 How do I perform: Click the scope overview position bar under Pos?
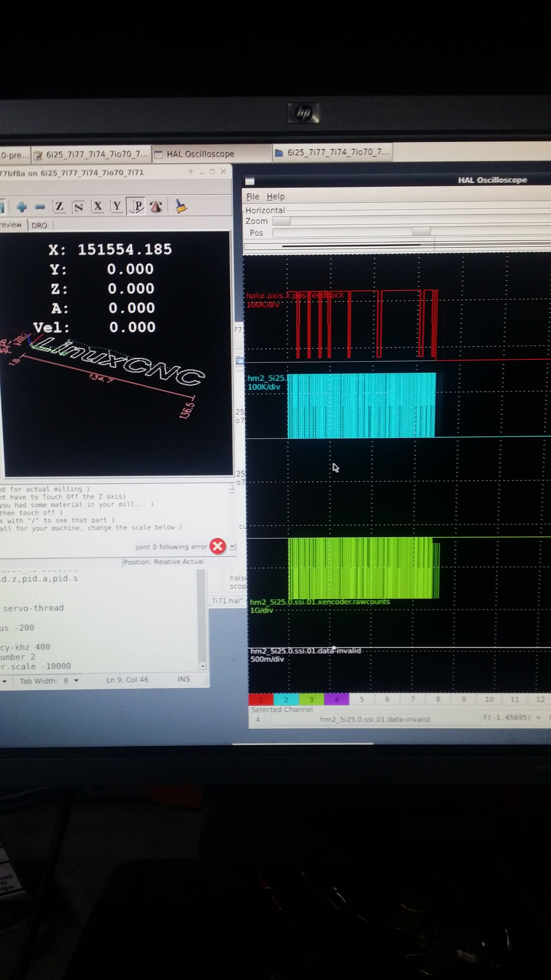click(397, 246)
